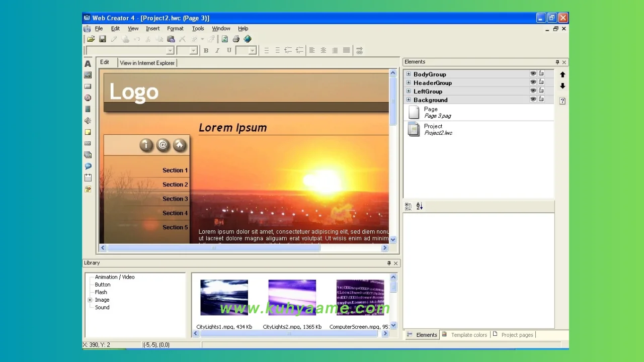Screen dimensions: 644x362
Task: Insert hyperlink with the chain link icon
Action: pos(359,50)
